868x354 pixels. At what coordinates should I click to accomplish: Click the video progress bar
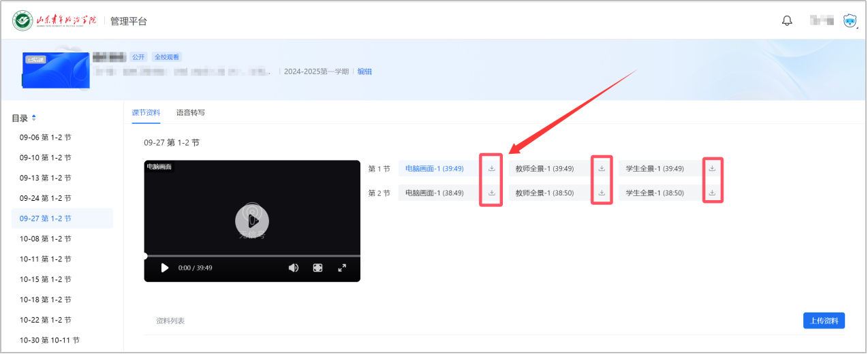pos(252,256)
